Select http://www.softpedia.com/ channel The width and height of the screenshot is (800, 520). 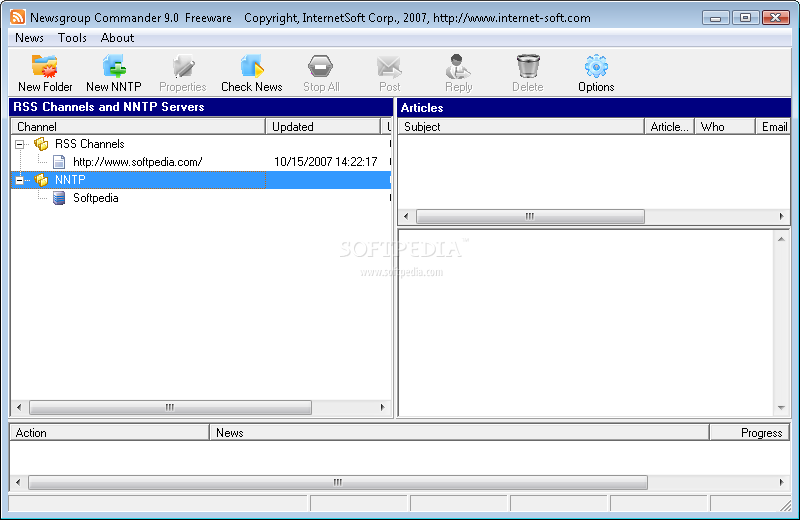click(x=138, y=162)
